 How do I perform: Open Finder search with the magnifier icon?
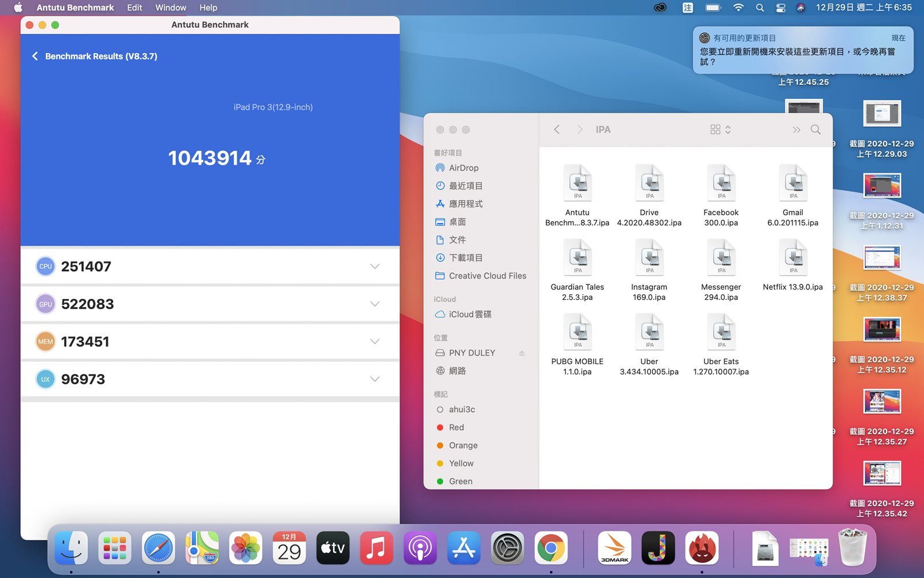(x=815, y=129)
